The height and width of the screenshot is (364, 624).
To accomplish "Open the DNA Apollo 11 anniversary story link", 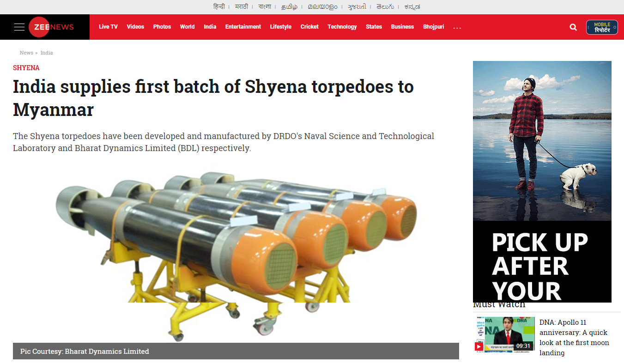I will tap(574, 338).
